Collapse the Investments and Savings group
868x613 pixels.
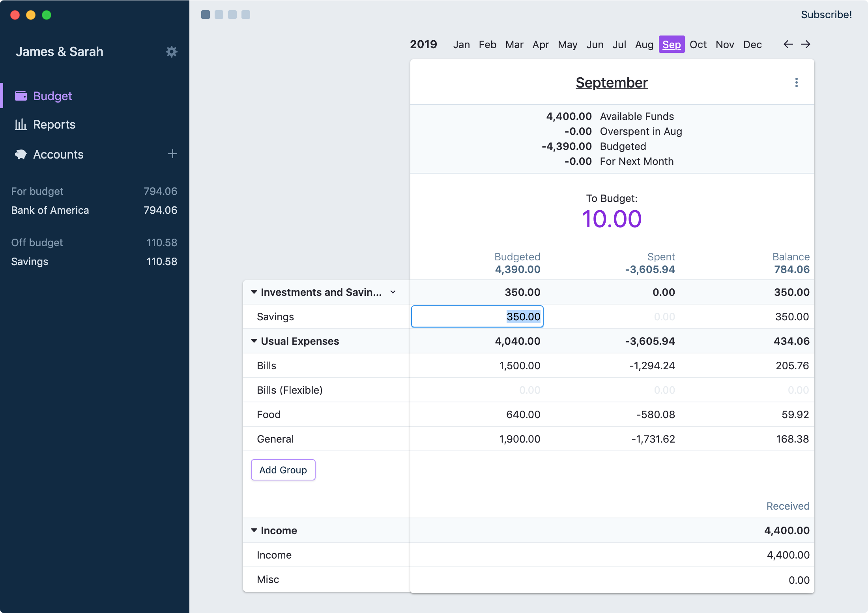pos(254,292)
